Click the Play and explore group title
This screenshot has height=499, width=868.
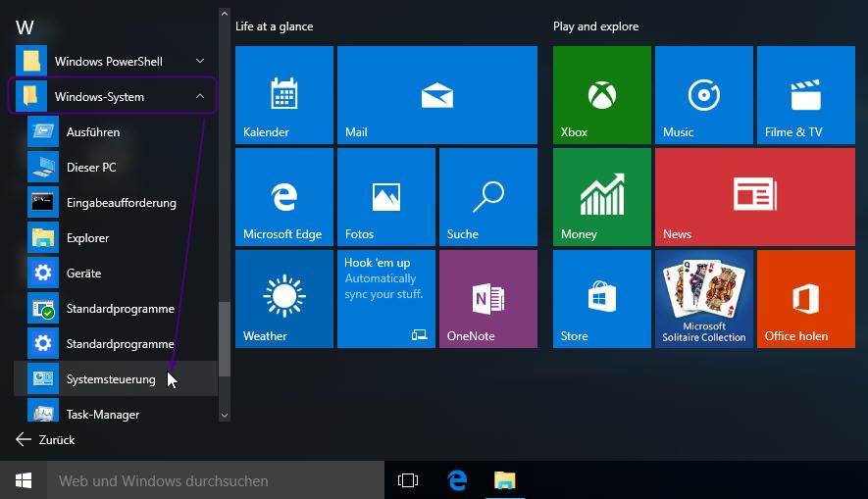595,26
